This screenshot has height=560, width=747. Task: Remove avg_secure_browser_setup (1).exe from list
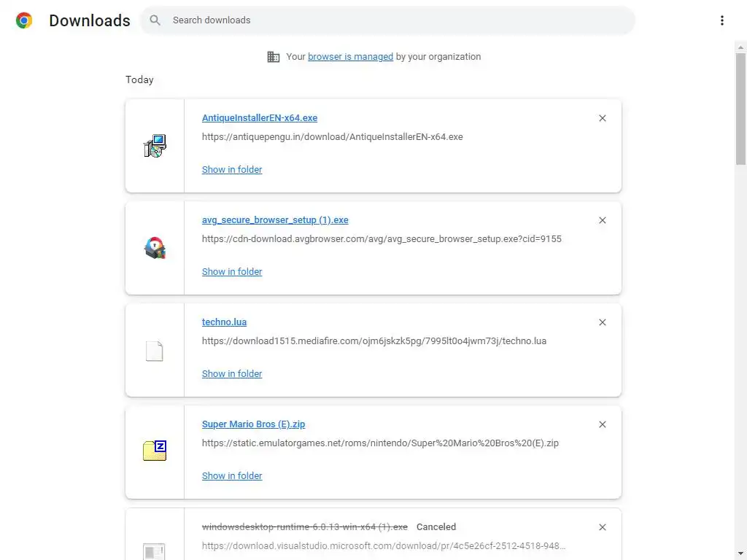[603, 220]
